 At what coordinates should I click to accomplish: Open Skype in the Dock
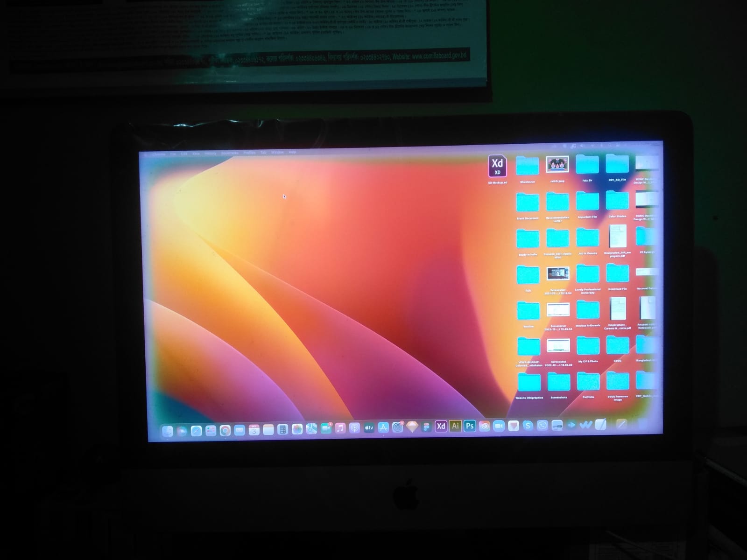(528, 426)
